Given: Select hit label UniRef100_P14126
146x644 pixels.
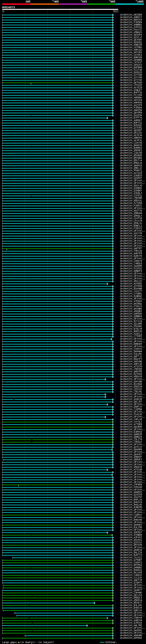Looking at the screenshot, I should [x=131, y=414].
